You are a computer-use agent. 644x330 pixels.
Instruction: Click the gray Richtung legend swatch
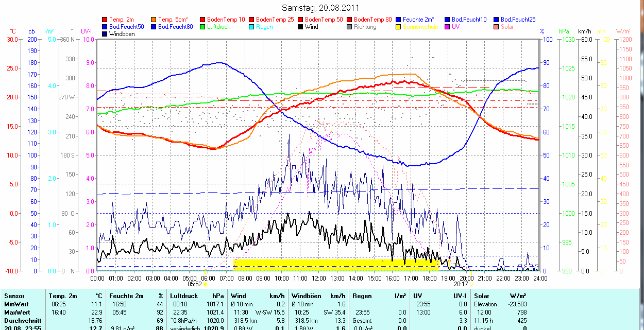350,27
